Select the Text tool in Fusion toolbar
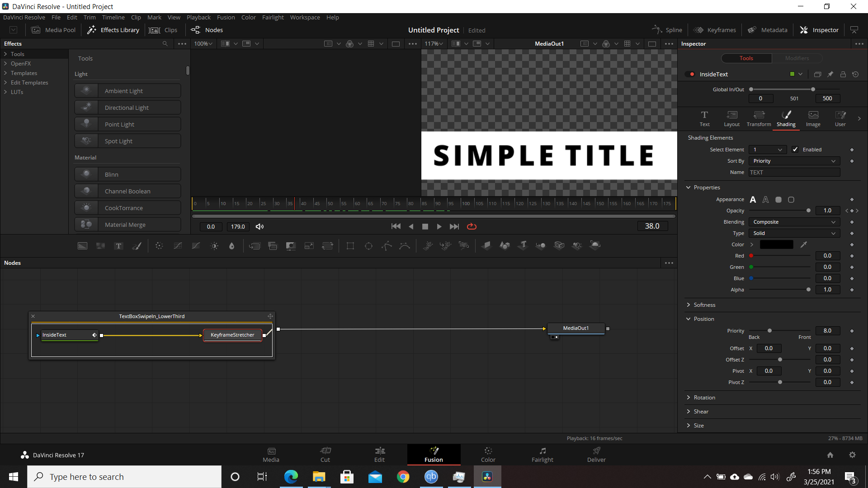 (118, 246)
